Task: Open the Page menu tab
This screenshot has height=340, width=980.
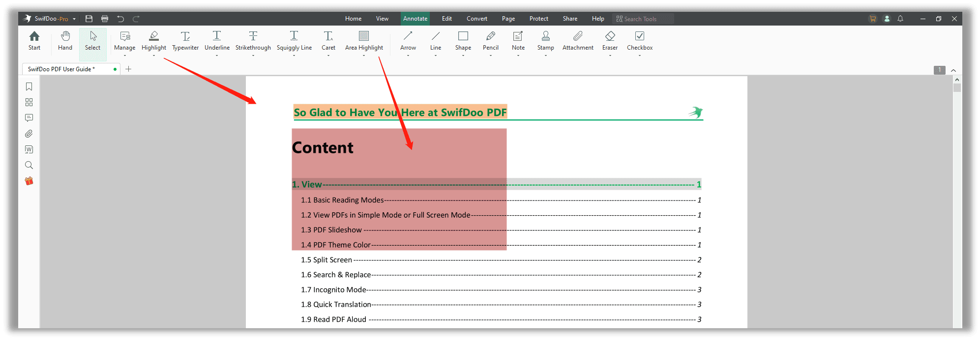Action: [x=508, y=19]
